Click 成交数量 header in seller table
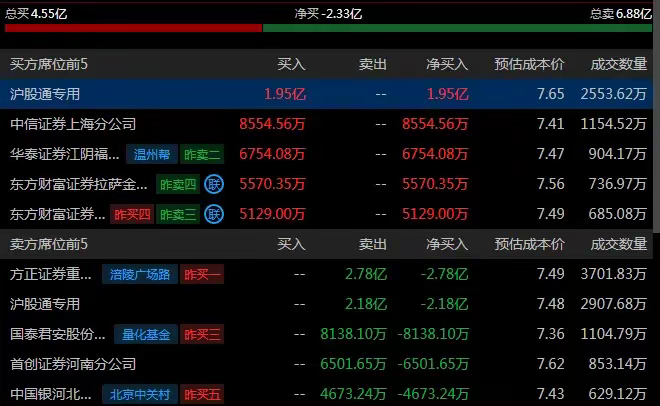This screenshot has width=660, height=406. click(x=619, y=244)
